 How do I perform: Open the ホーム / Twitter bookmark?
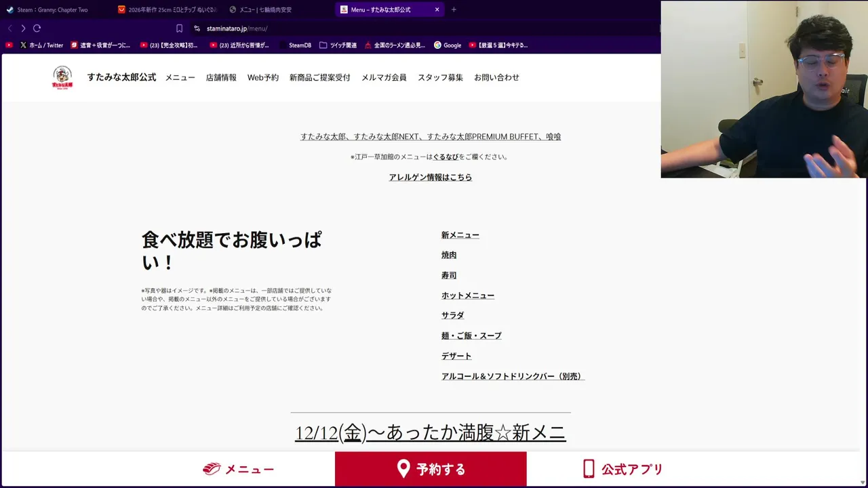click(41, 45)
